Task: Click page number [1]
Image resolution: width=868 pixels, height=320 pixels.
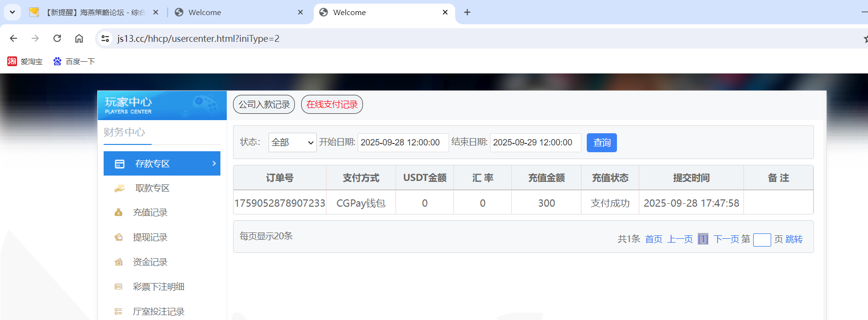Action: (x=703, y=239)
